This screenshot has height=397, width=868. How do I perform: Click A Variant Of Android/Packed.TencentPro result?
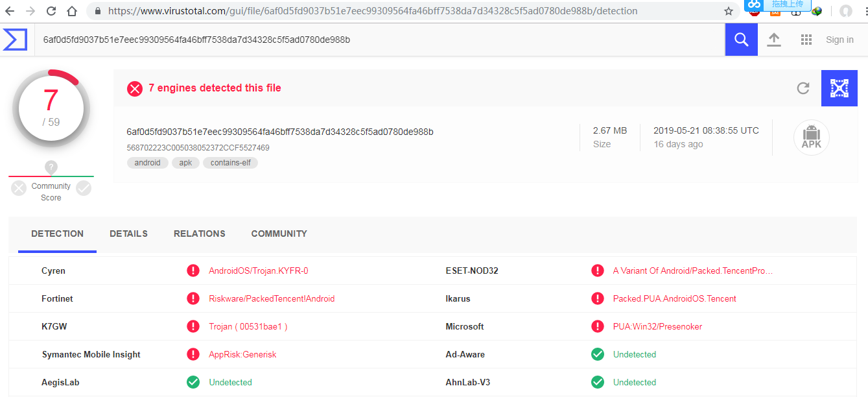[693, 271]
